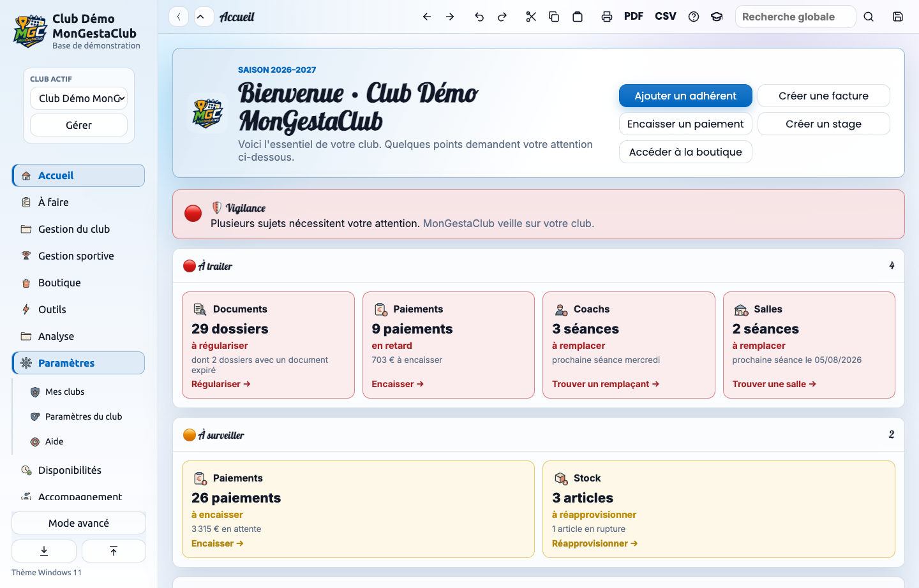Click the upload arrow button in sidebar
The width and height of the screenshot is (919, 588).
[114, 551]
